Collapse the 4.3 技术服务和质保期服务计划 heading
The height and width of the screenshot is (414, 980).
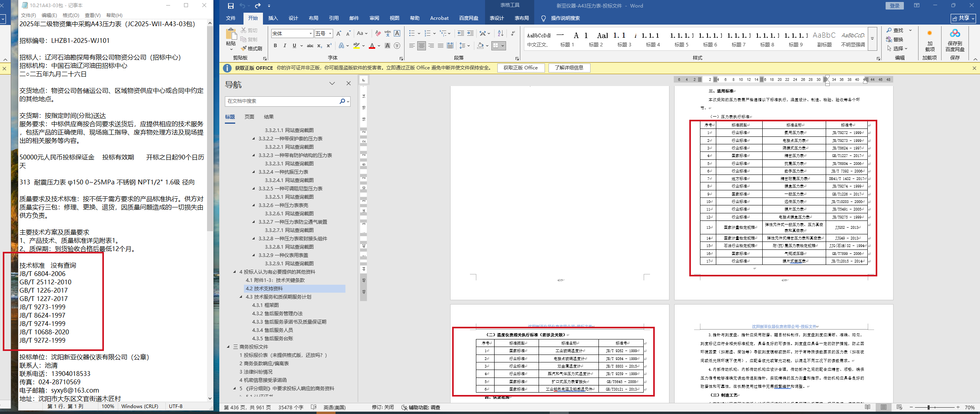pos(241,297)
